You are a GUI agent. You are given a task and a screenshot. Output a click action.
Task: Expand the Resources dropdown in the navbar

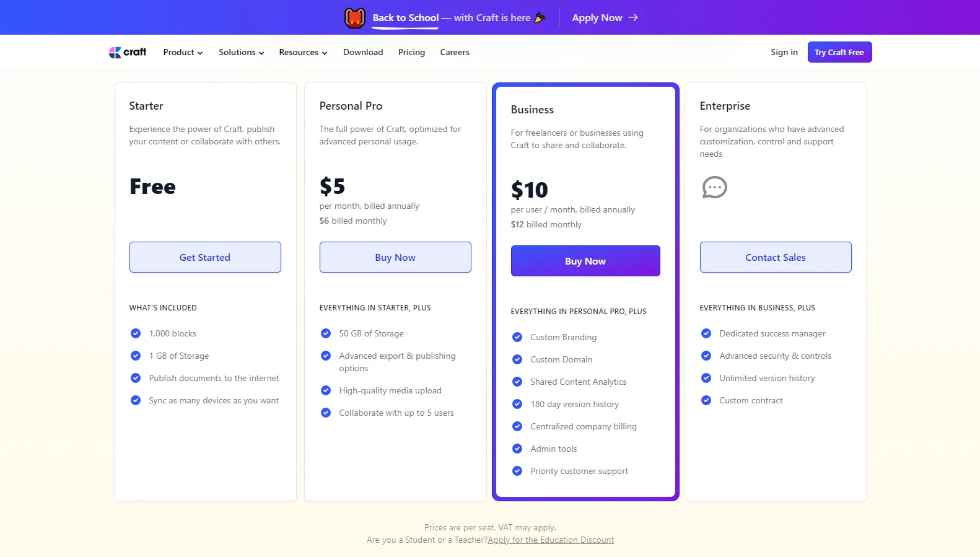[303, 52]
